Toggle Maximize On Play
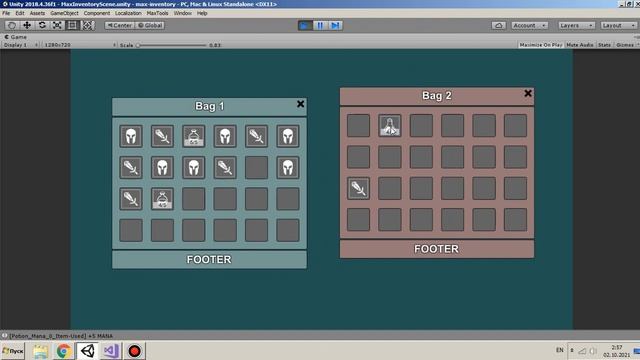The image size is (640, 360). [541, 45]
